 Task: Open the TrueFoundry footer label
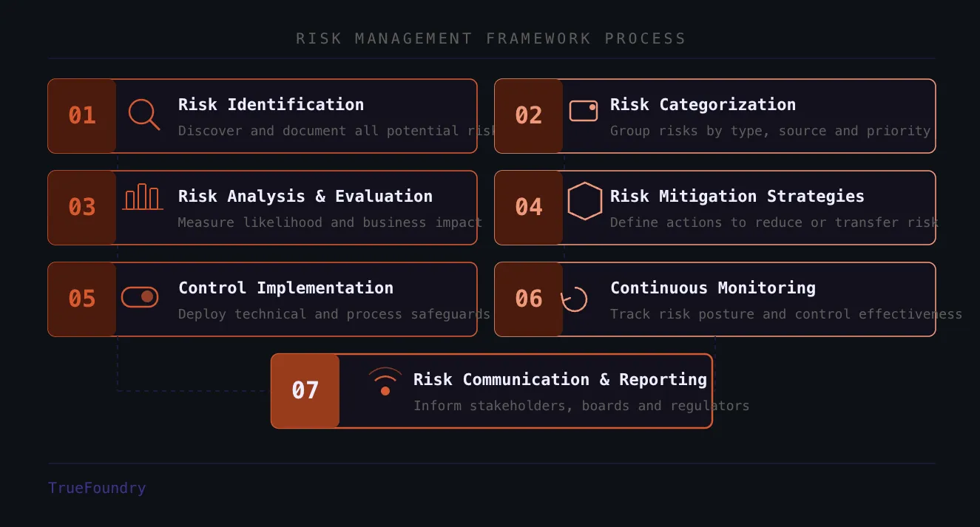click(x=97, y=488)
